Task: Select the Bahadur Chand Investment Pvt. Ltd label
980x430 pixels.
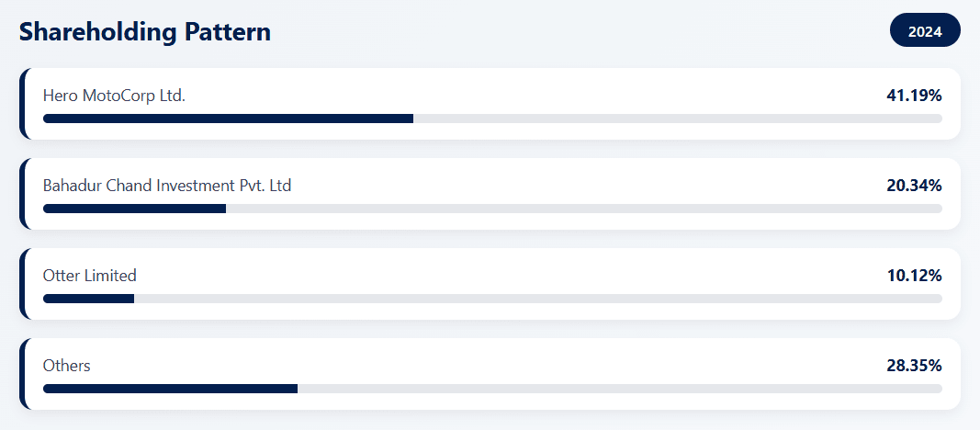Action: tap(167, 185)
